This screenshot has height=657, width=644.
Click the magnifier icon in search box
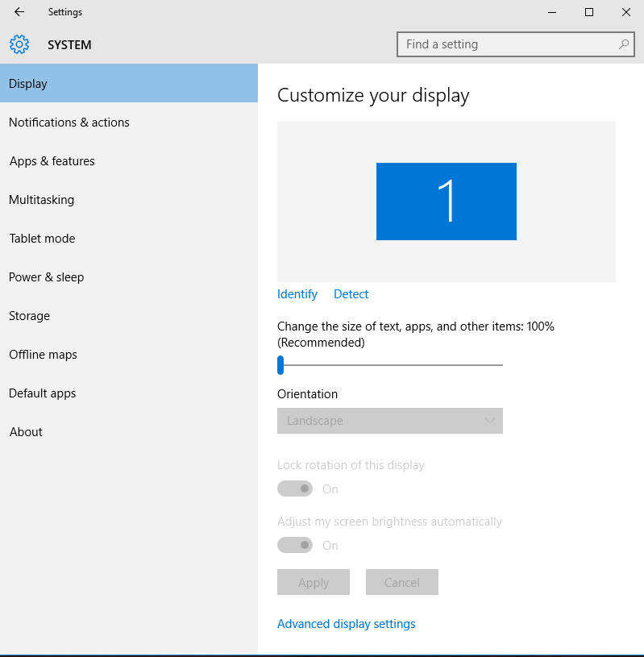tap(624, 44)
